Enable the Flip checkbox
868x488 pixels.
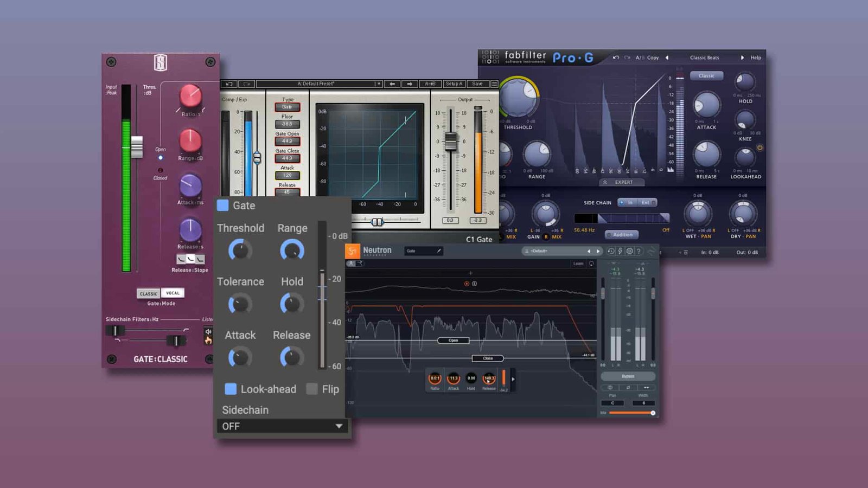click(312, 389)
